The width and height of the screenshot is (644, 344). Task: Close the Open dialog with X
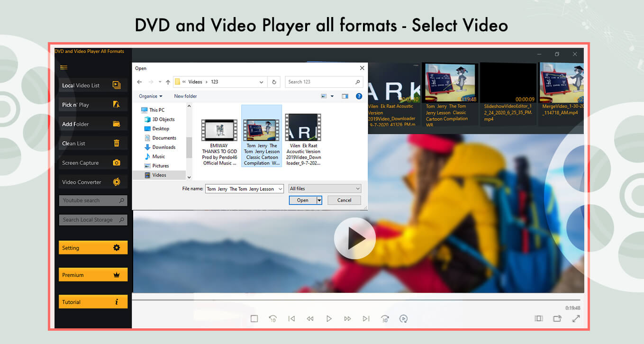tap(362, 68)
